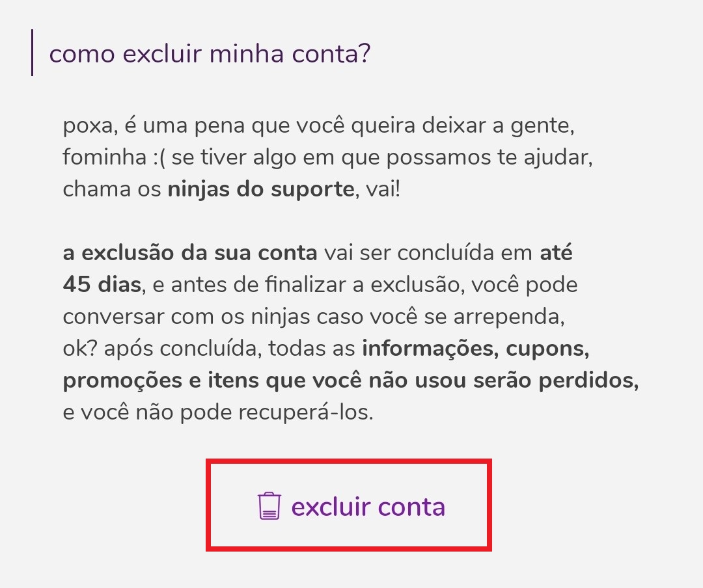Image resolution: width=703 pixels, height=588 pixels.
Task: Click the "excluir conta" button text
Action: coord(368,507)
